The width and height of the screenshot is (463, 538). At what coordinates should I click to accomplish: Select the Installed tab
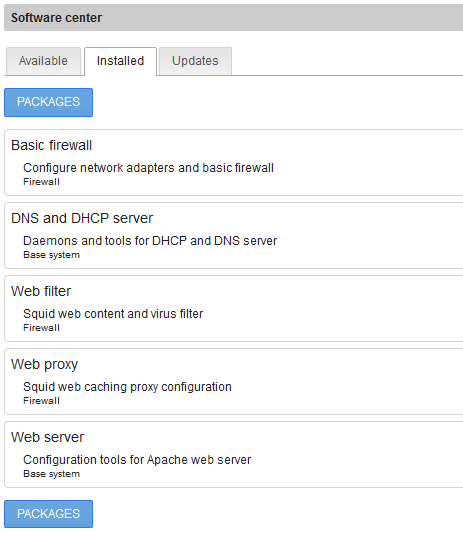(120, 61)
